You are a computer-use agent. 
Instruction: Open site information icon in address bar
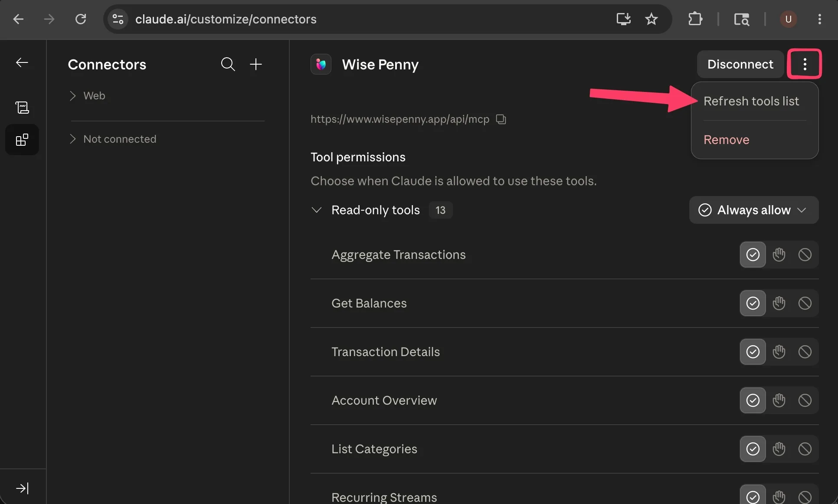118,19
